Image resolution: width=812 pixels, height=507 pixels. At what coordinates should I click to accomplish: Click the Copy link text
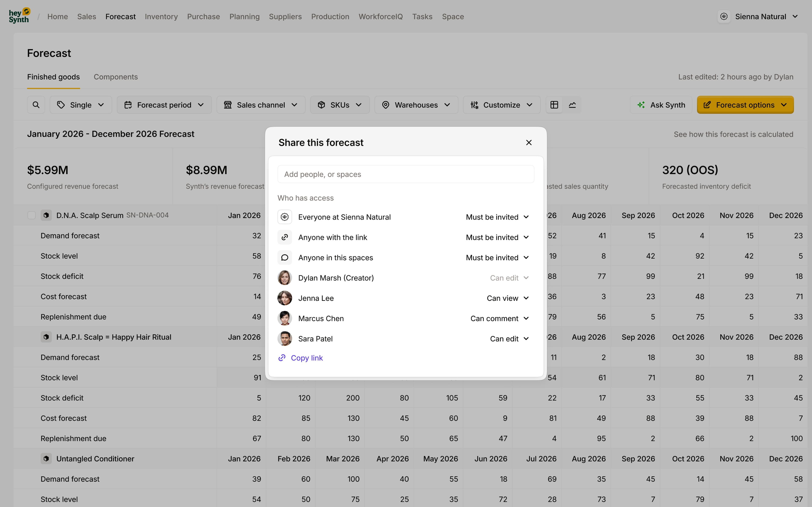[307, 358]
